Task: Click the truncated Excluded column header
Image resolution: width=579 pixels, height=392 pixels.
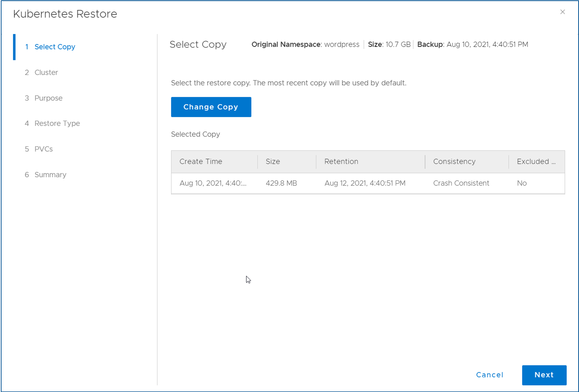Action: coord(536,161)
